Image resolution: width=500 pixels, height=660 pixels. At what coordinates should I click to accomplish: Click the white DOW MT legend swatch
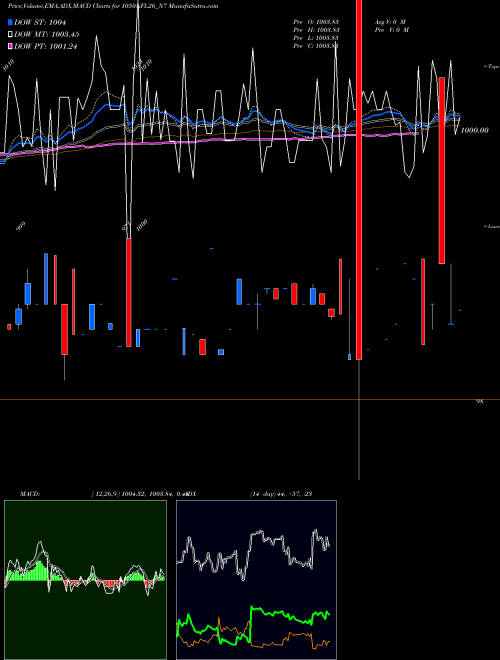(10, 34)
